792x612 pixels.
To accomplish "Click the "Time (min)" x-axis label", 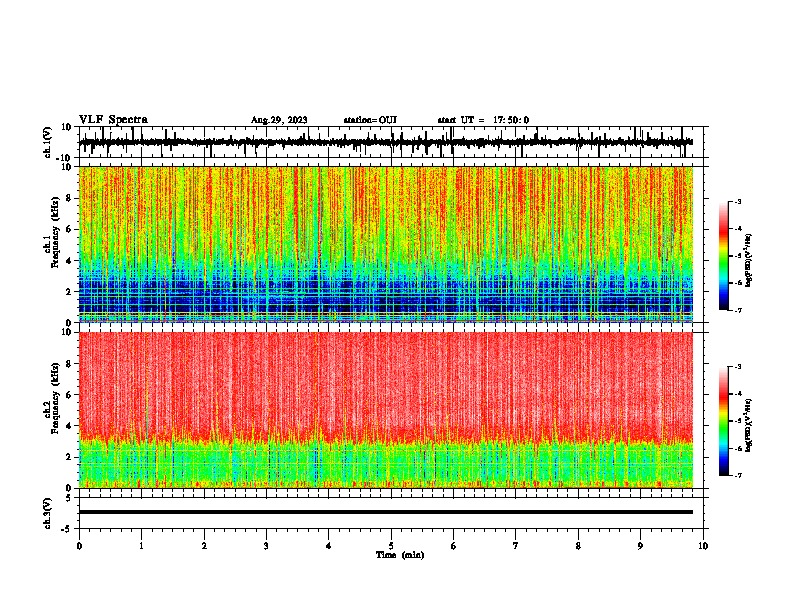I will (400, 555).
